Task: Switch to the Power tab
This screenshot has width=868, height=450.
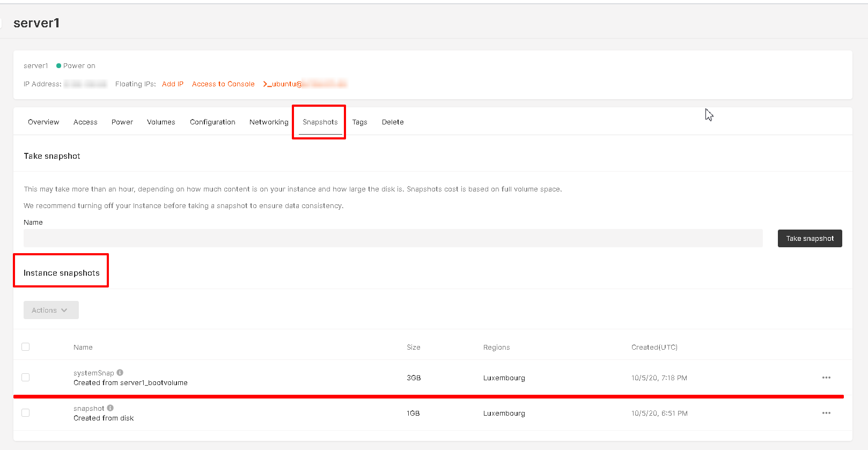Action: tap(122, 122)
